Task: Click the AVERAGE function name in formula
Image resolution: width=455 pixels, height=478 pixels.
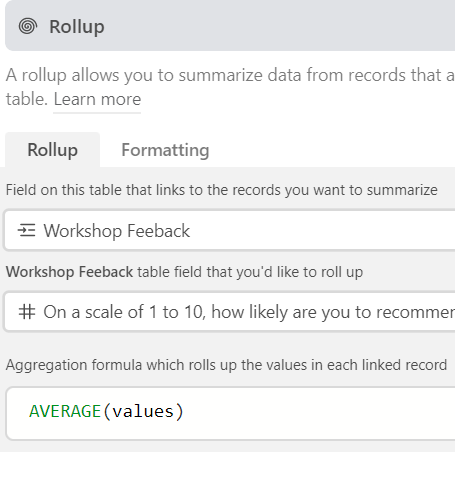Action: (65, 411)
